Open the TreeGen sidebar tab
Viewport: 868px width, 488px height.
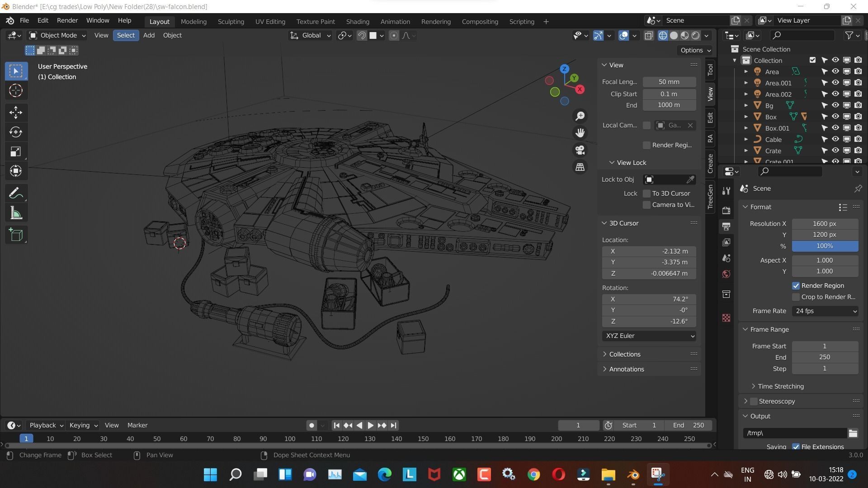(710, 197)
